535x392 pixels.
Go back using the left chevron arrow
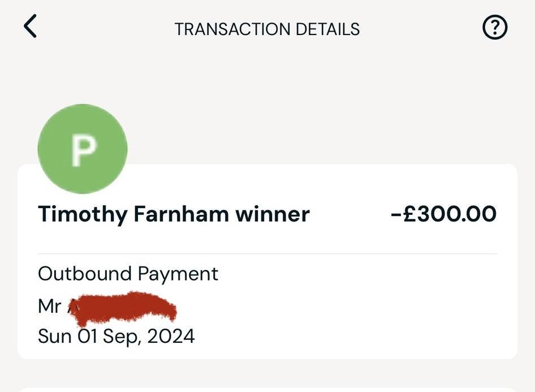tap(30, 26)
